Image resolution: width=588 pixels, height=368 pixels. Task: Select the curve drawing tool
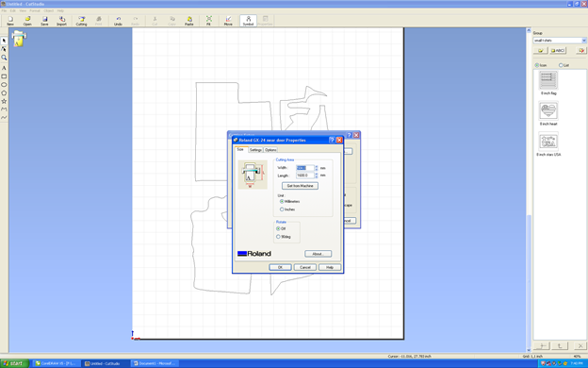pos(4,118)
